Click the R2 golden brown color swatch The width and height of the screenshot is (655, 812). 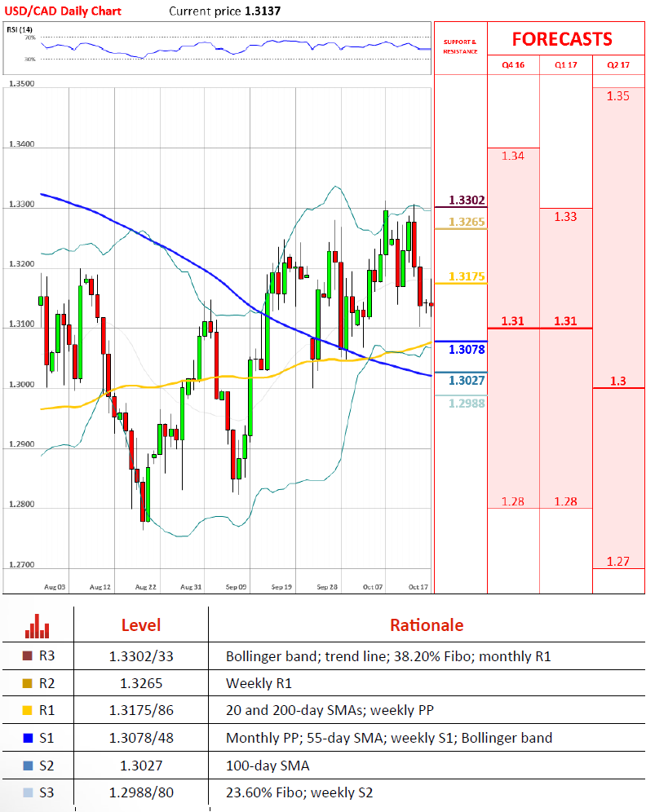(28, 683)
